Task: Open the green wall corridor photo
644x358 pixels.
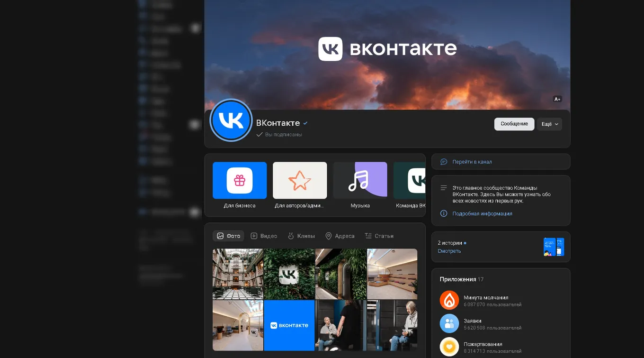Action: pos(341,274)
